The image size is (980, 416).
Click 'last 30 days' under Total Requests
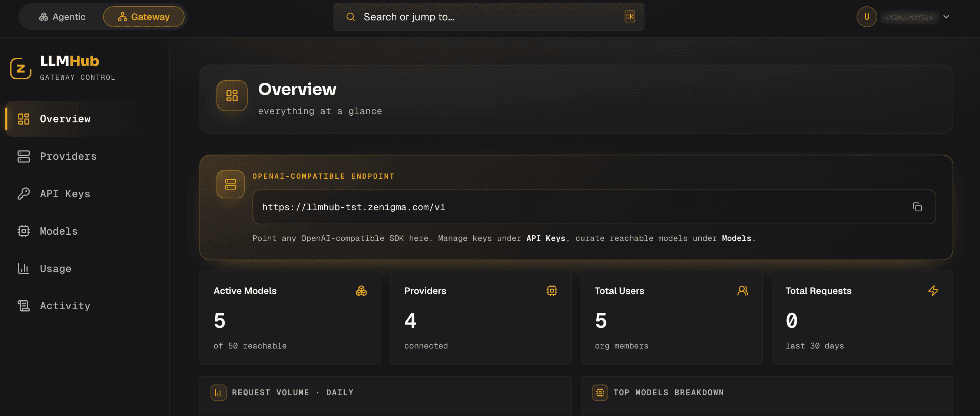click(815, 346)
